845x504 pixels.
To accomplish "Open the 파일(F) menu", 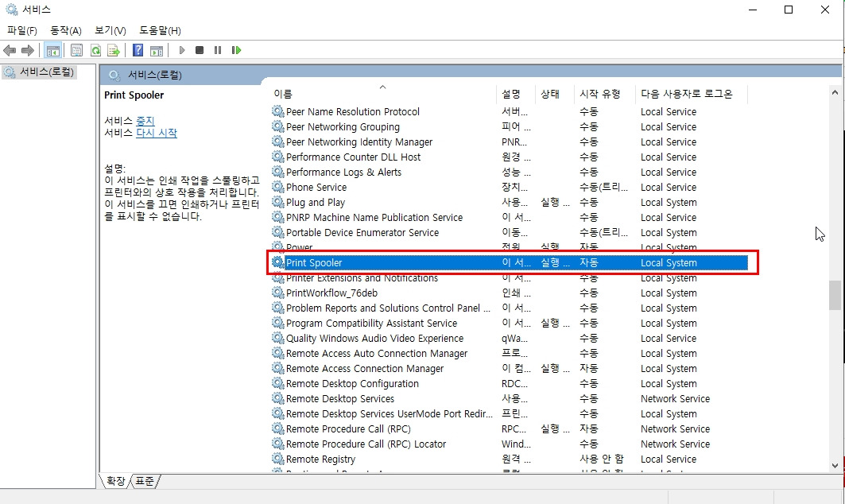I will 22,31.
